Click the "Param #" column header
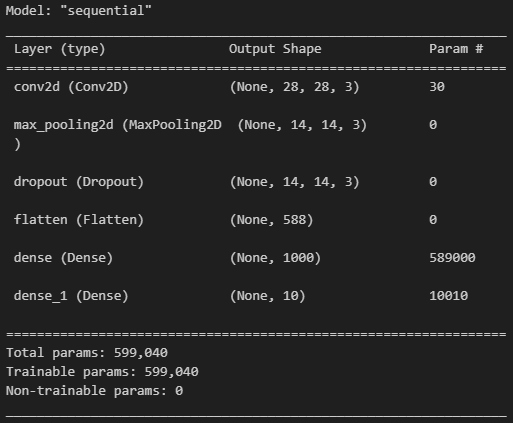513x423 pixels. pyautogui.click(x=456, y=49)
